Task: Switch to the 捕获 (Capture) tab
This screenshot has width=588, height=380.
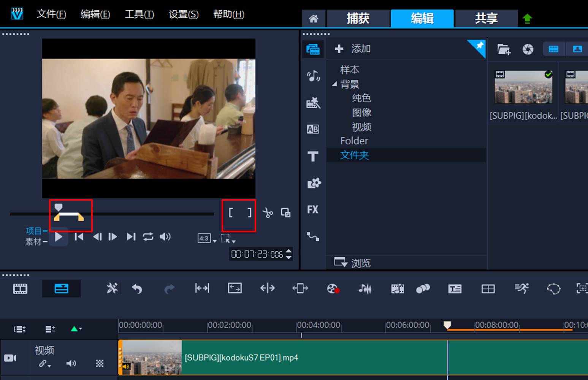Action: point(358,18)
